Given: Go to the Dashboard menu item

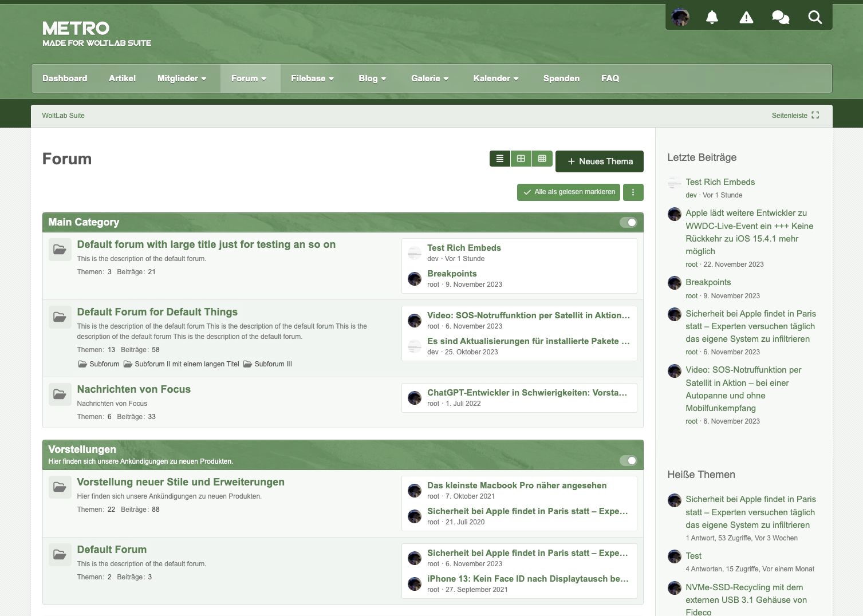Looking at the screenshot, I should pyautogui.click(x=65, y=78).
